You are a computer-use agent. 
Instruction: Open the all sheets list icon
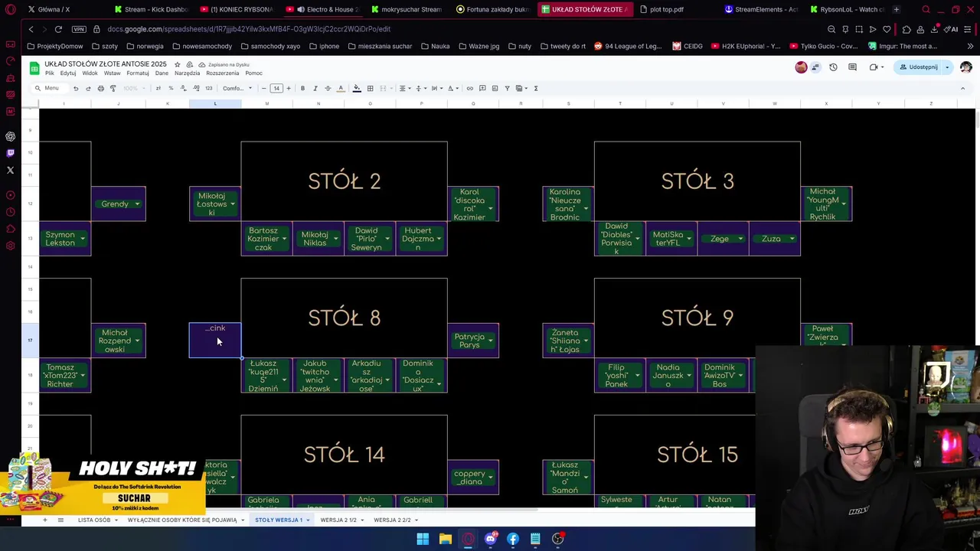[x=60, y=520]
